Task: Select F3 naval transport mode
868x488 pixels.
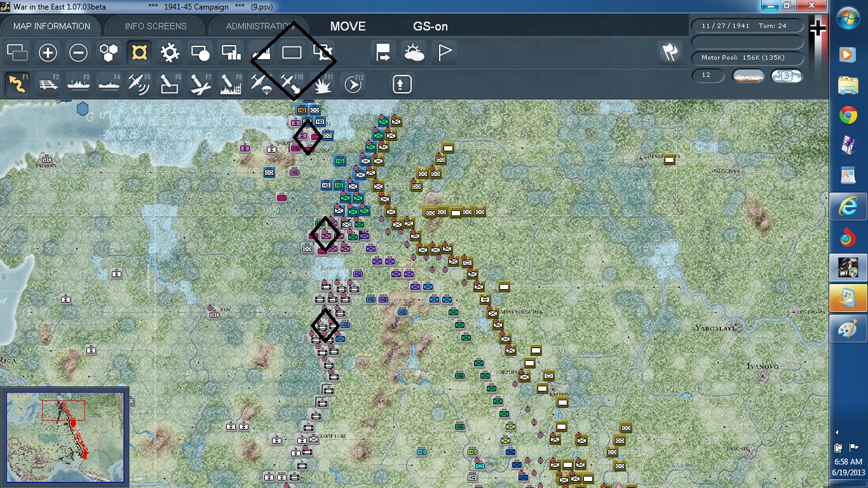Action: click(78, 84)
